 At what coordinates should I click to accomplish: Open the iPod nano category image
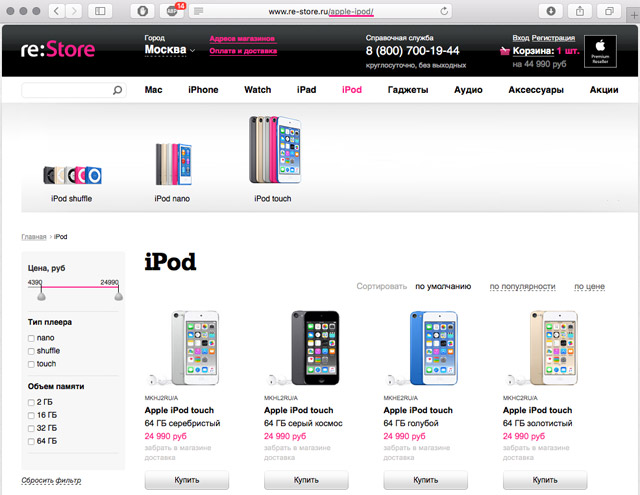173,164
